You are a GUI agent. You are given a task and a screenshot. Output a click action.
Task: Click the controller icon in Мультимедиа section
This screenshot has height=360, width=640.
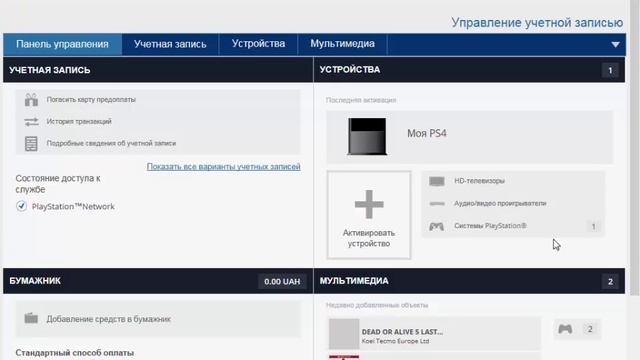click(x=565, y=329)
